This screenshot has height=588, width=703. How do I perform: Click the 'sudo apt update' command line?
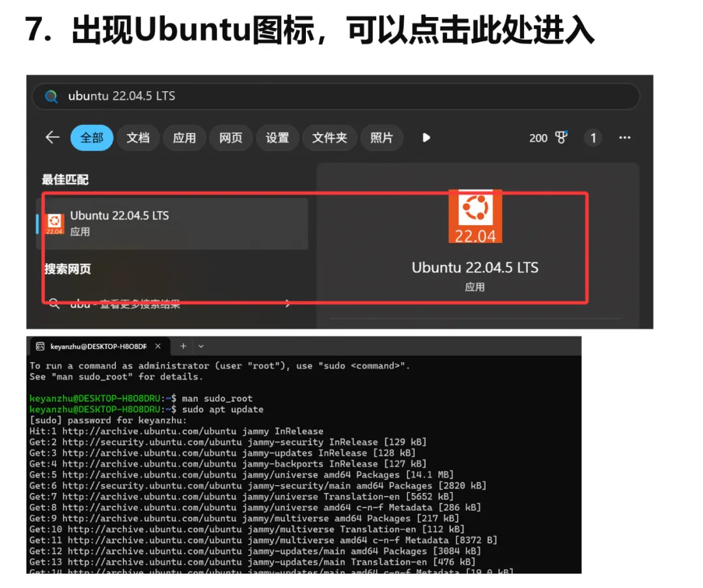click(x=146, y=410)
